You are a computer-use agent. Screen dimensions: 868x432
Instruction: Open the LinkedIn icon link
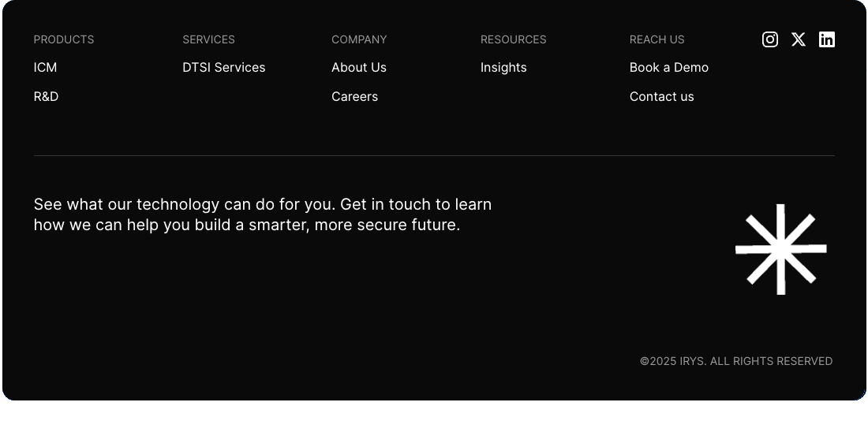point(826,39)
